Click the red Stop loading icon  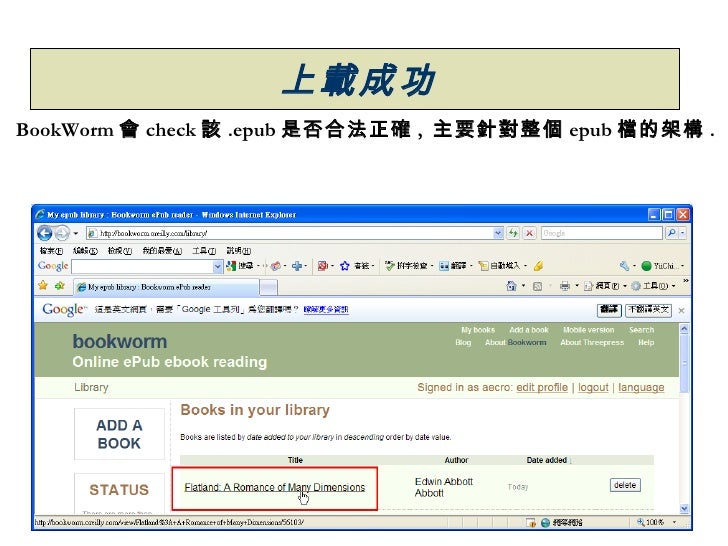(529, 233)
